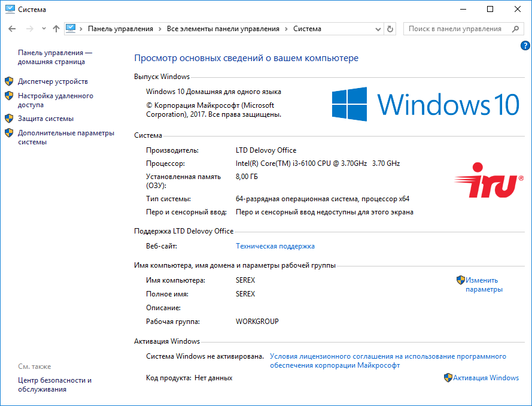Open Техническая поддержка website link
Viewport: 532px width, 406px height.
click(x=275, y=246)
